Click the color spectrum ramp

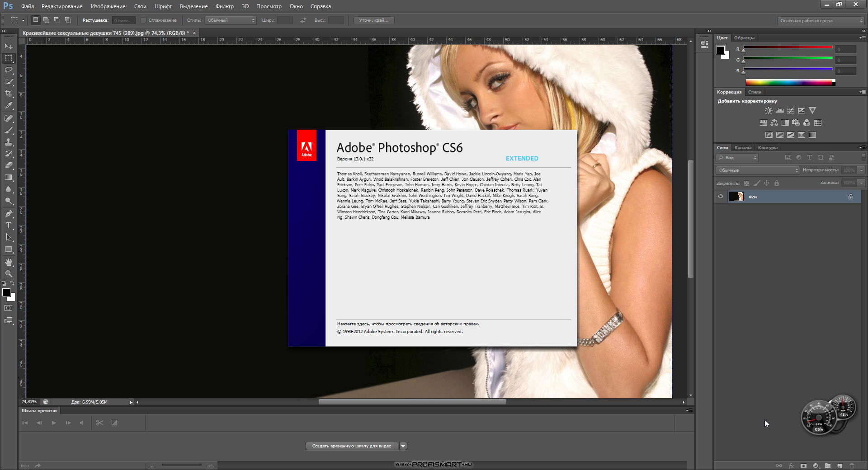coord(789,82)
